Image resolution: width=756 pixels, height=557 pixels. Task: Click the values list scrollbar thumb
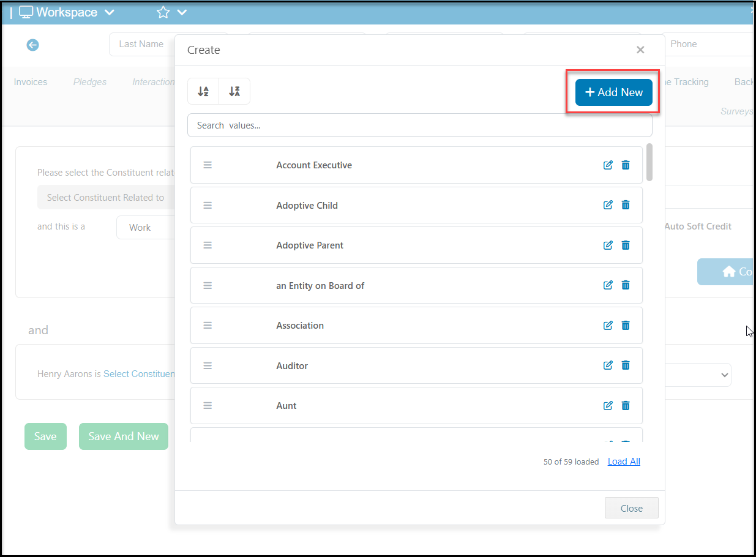[649, 162]
